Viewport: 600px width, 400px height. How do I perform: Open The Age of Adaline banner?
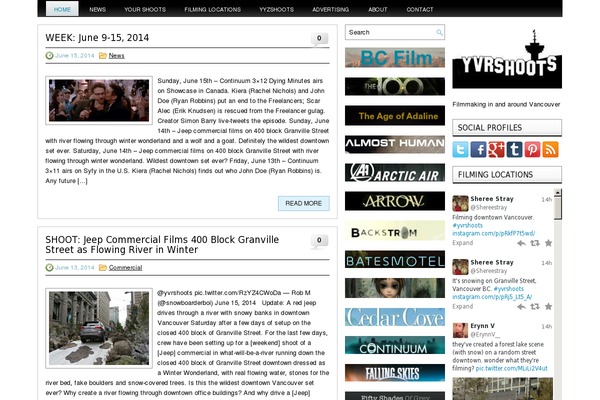(395, 116)
